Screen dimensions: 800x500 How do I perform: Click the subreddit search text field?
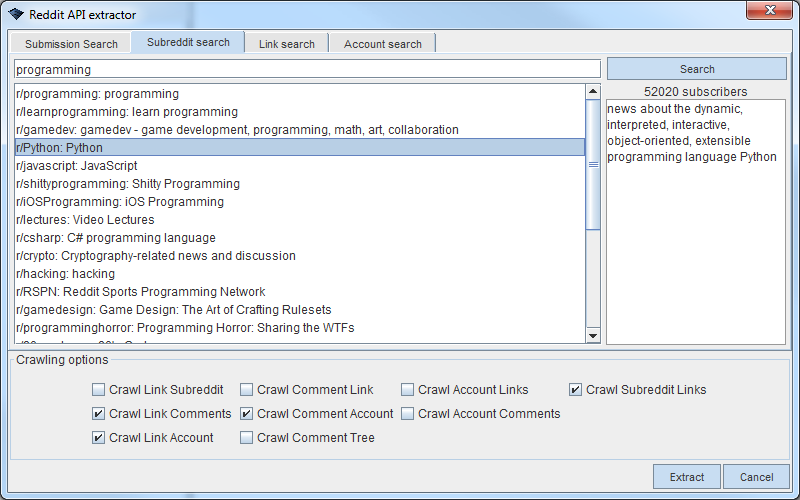click(x=307, y=70)
